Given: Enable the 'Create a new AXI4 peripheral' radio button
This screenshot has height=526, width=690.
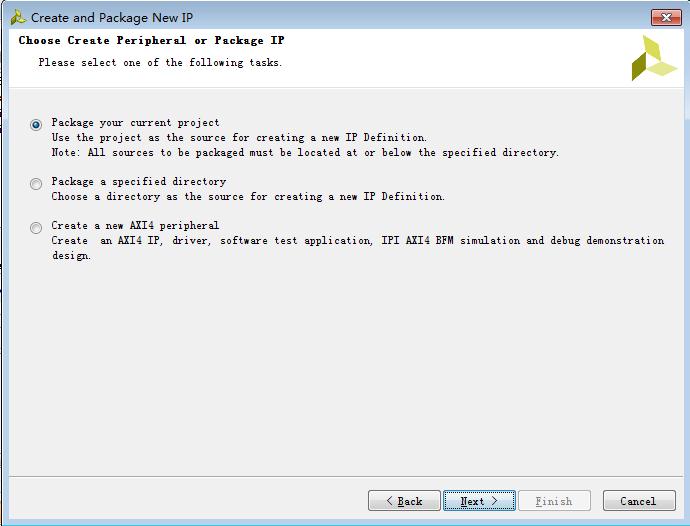Looking at the screenshot, I should tap(37, 227).
